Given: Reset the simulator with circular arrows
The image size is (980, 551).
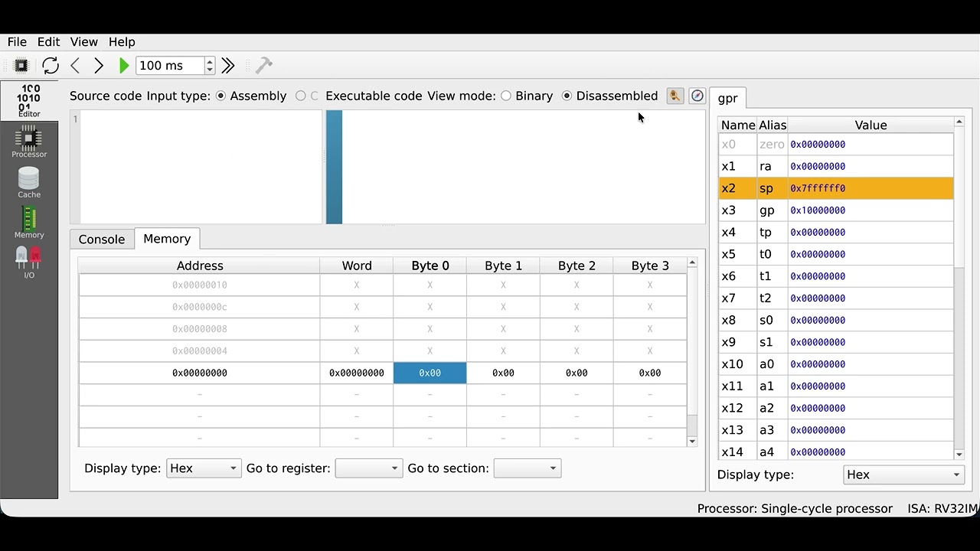Looking at the screenshot, I should coord(51,66).
